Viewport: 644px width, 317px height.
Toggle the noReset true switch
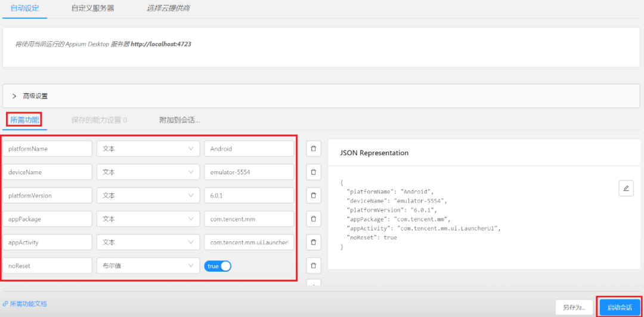point(218,266)
